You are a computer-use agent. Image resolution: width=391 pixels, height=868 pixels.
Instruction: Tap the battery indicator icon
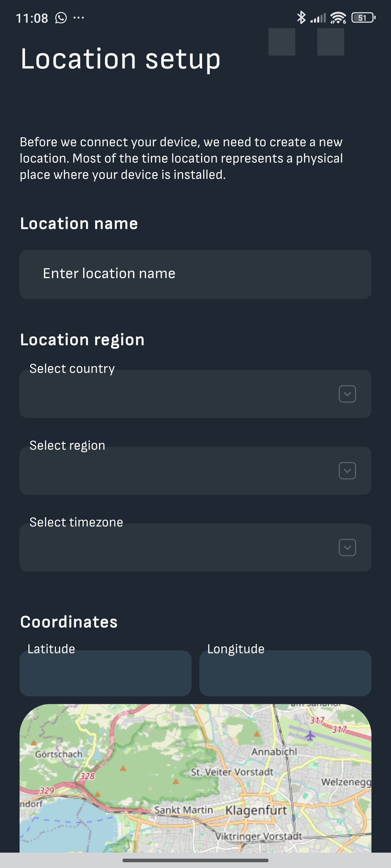click(x=363, y=18)
